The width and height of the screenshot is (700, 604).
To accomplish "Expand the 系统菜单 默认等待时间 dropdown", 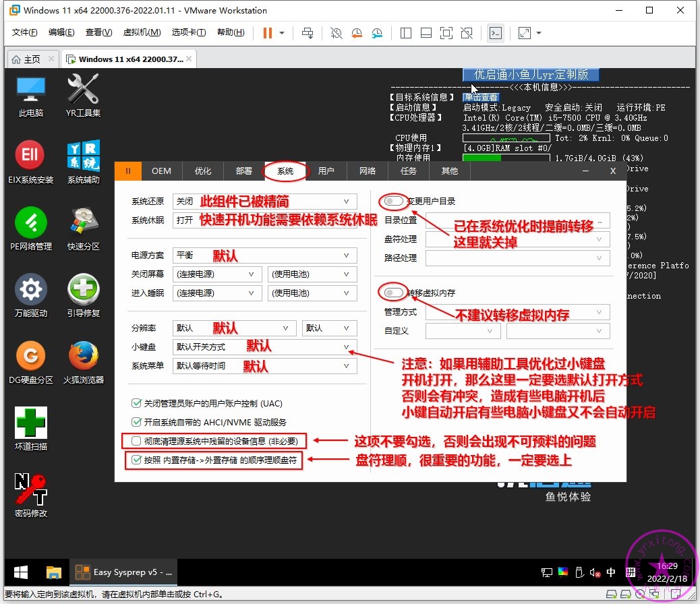I will click(x=265, y=365).
